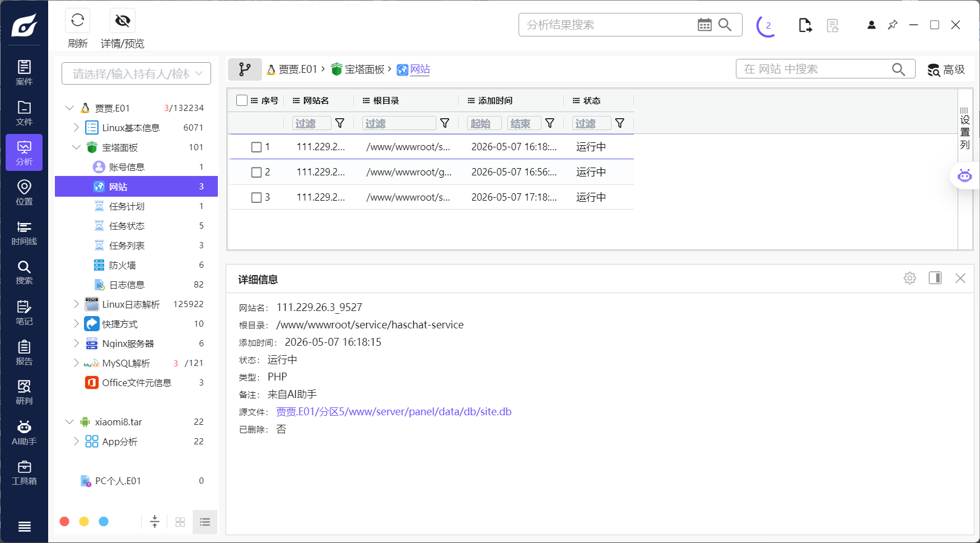Open 高级 advanced search
The width and height of the screenshot is (980, 543).
coord(946,69)
